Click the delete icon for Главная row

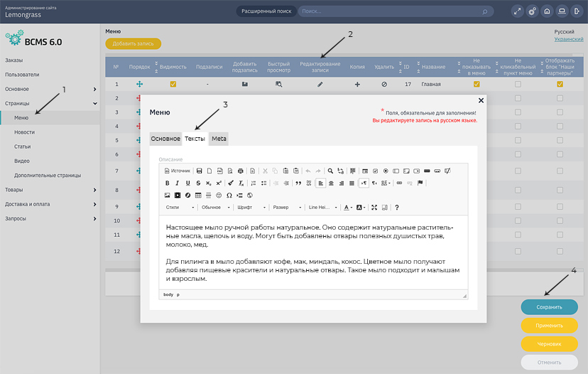(384, 85)
